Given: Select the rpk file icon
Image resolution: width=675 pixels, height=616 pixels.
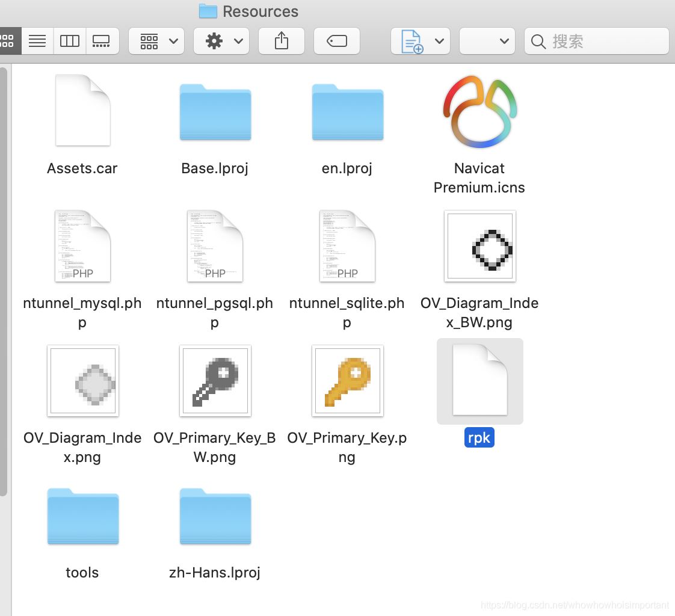Looking at the screenshot, I should 479,381.
